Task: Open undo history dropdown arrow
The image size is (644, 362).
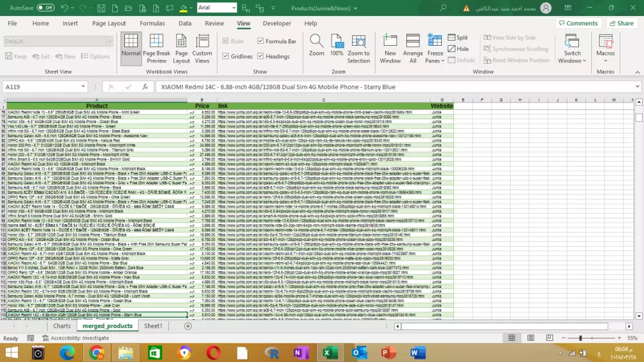Action: [x=73, y=8]
